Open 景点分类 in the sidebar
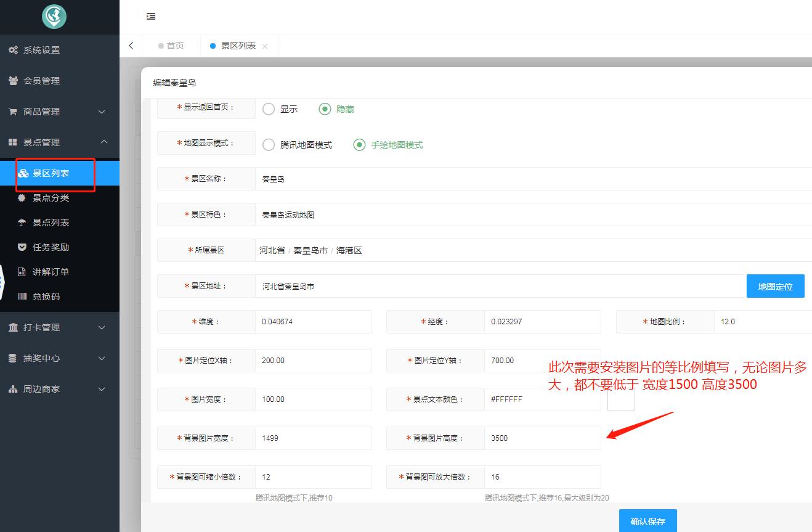 pyautogui.click(x=51, y=198)
